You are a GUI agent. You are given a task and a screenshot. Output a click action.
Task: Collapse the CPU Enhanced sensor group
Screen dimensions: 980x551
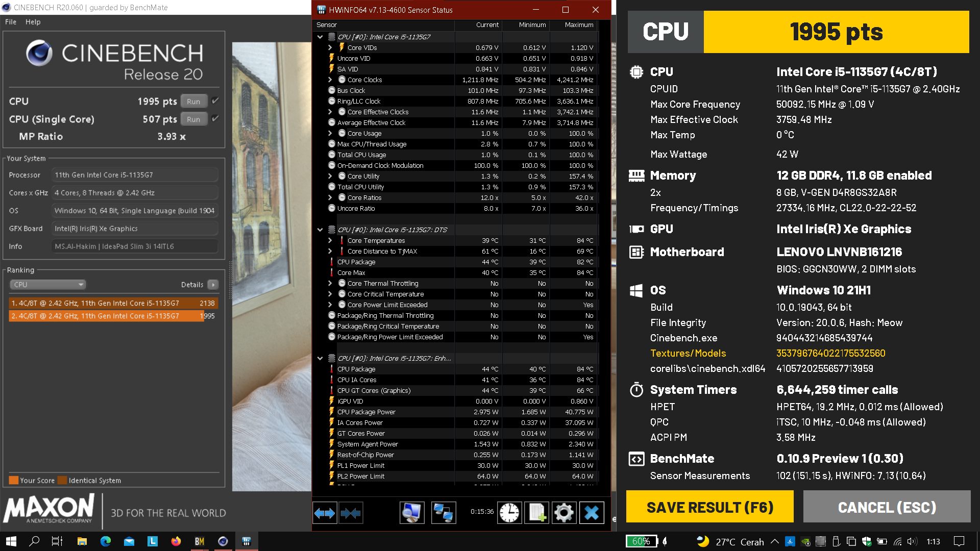(320, 358)
